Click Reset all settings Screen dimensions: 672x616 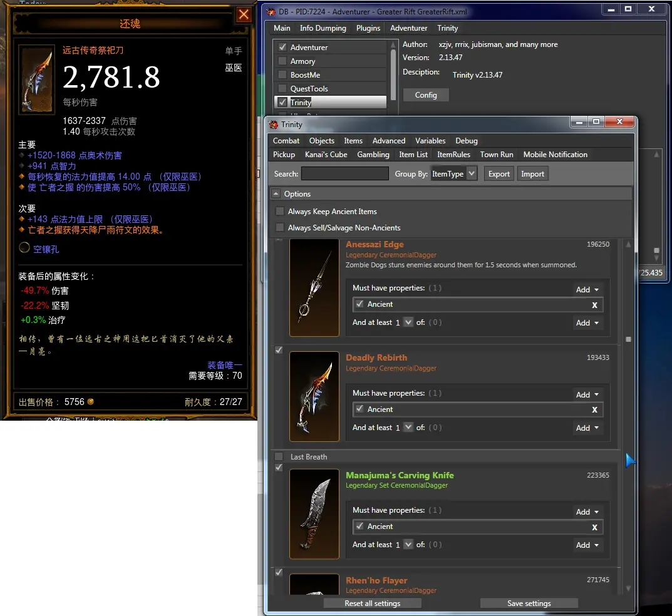[x=373, y=603]
